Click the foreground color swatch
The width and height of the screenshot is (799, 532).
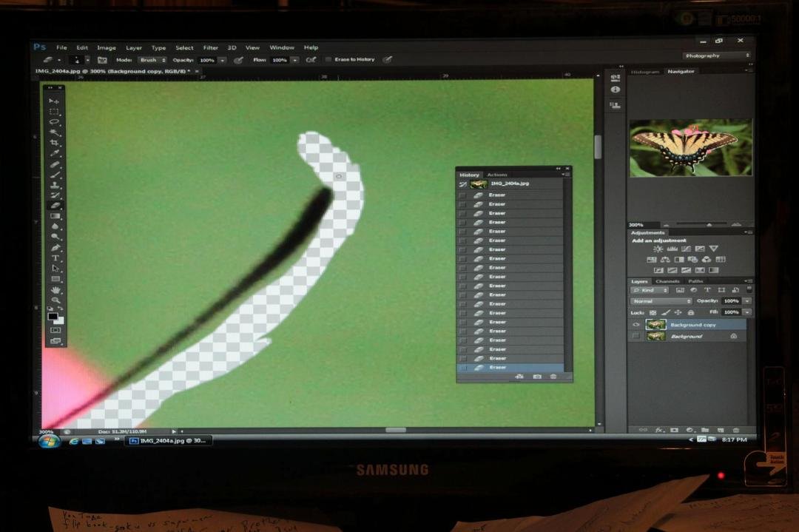pos(52,317)
